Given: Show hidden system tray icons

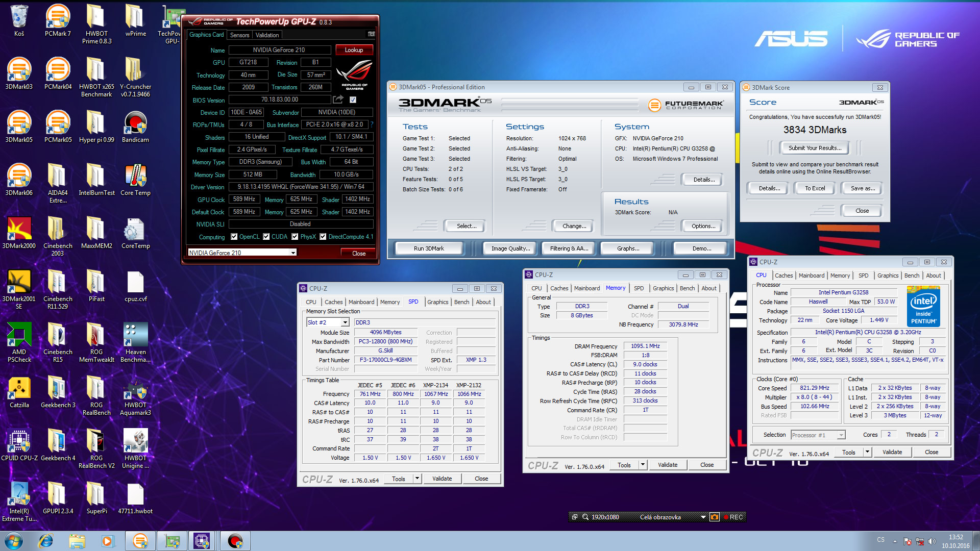Looking at the screenshot, I should point(895,541).
